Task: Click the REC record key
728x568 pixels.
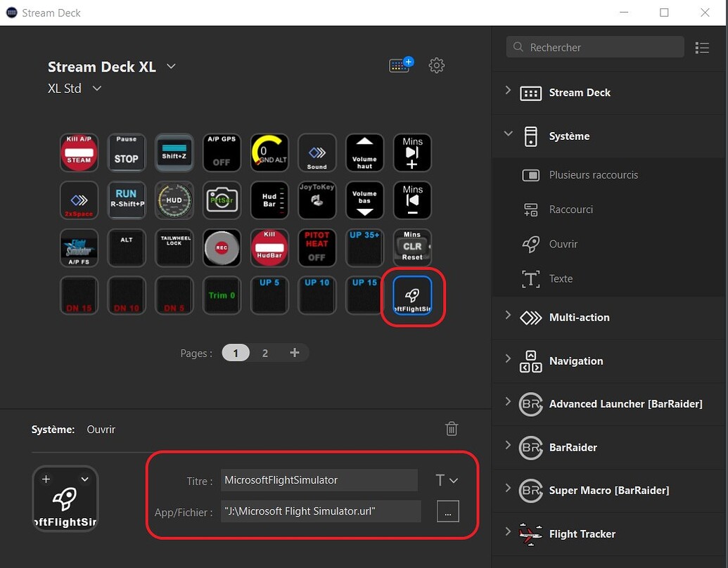Action: (x=222, y=247)
